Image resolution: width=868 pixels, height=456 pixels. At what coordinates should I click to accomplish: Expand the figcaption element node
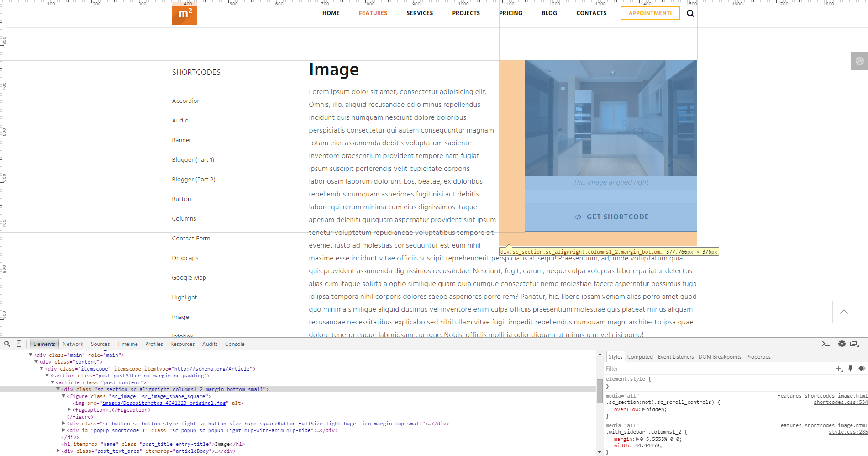tap(69, 410)
